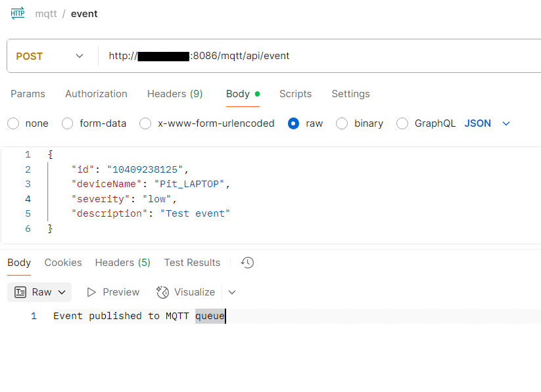Open the POST method dropdown
The image size is (541, 392).
[x=80, y=56]
